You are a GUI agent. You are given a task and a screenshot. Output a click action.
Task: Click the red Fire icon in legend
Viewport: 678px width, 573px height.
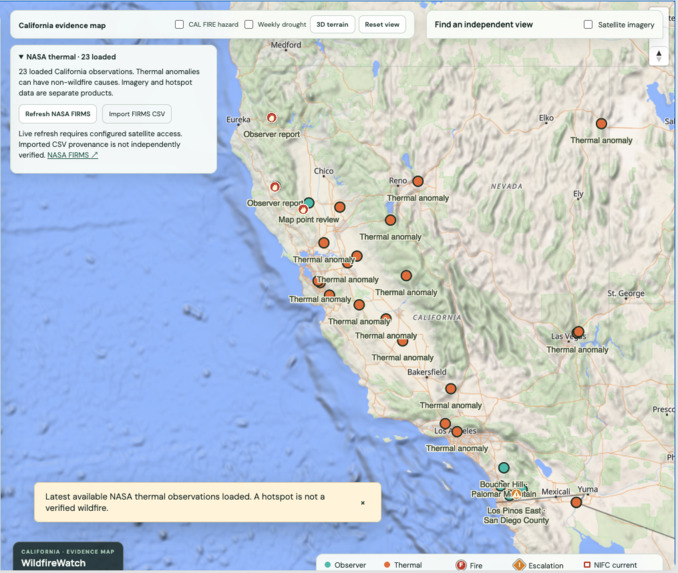pyautogui.click(x=461, y=565)
